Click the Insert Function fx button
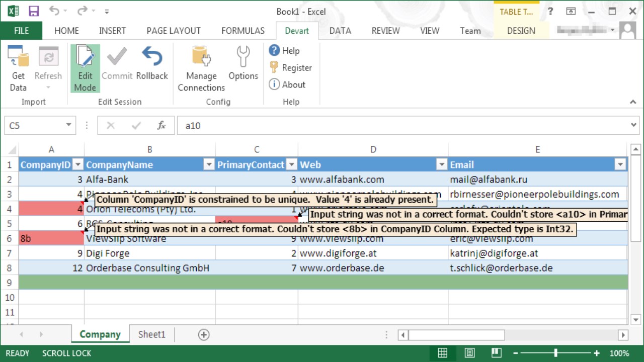 [x=162, y=126]
